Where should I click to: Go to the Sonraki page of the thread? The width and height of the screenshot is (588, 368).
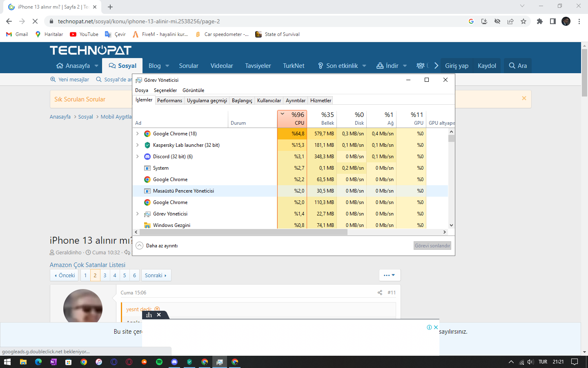pyautogui.click(x=156, y=275)
